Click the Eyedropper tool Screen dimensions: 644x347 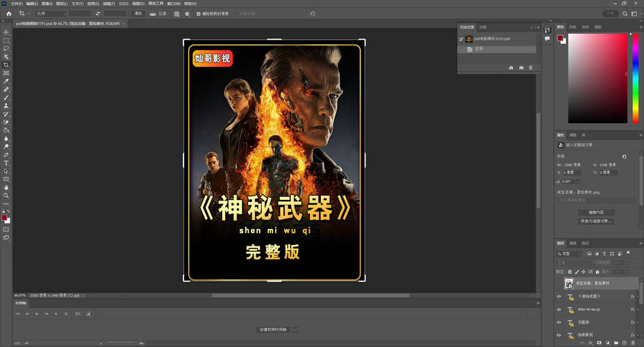click(x=6, y=81)
